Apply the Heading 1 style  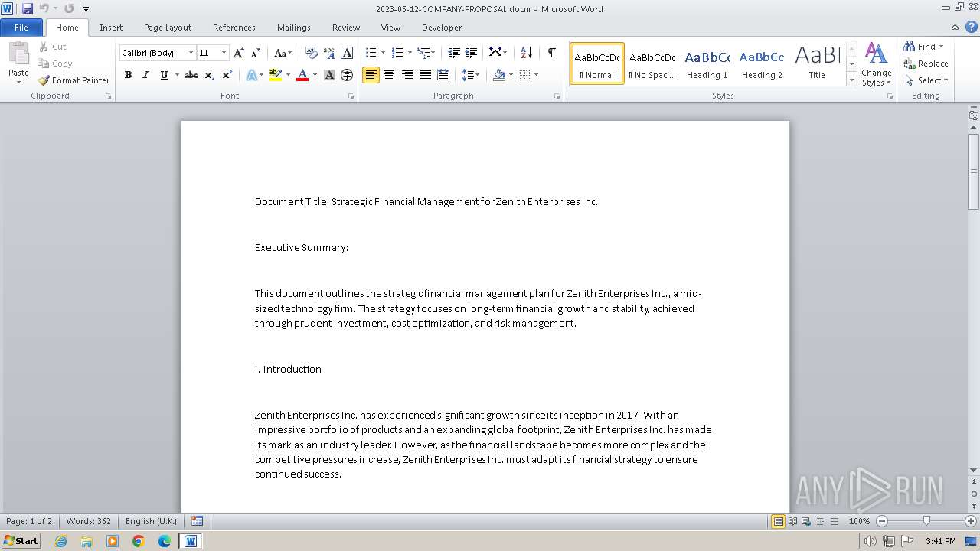tap(707, 64)
